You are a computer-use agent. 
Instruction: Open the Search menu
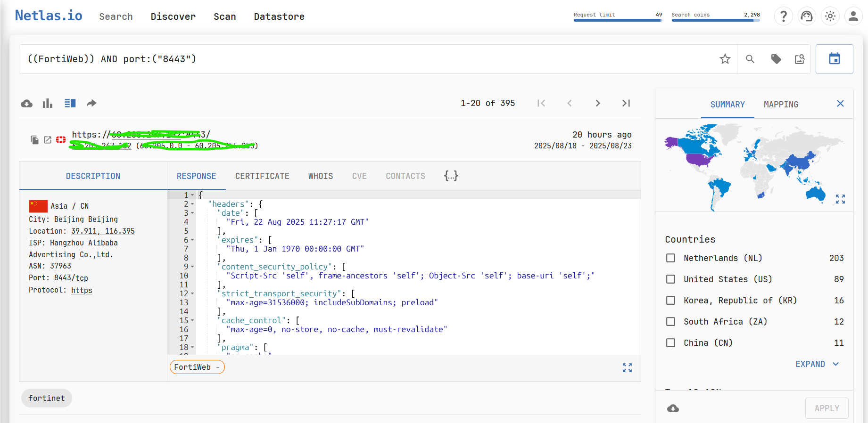(116, 16)
